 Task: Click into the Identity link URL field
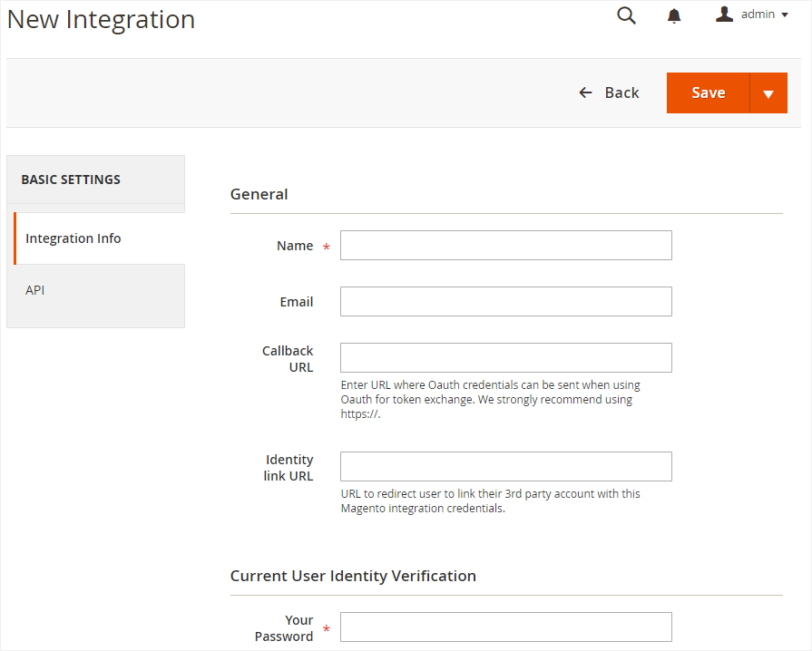click(506, 467)
